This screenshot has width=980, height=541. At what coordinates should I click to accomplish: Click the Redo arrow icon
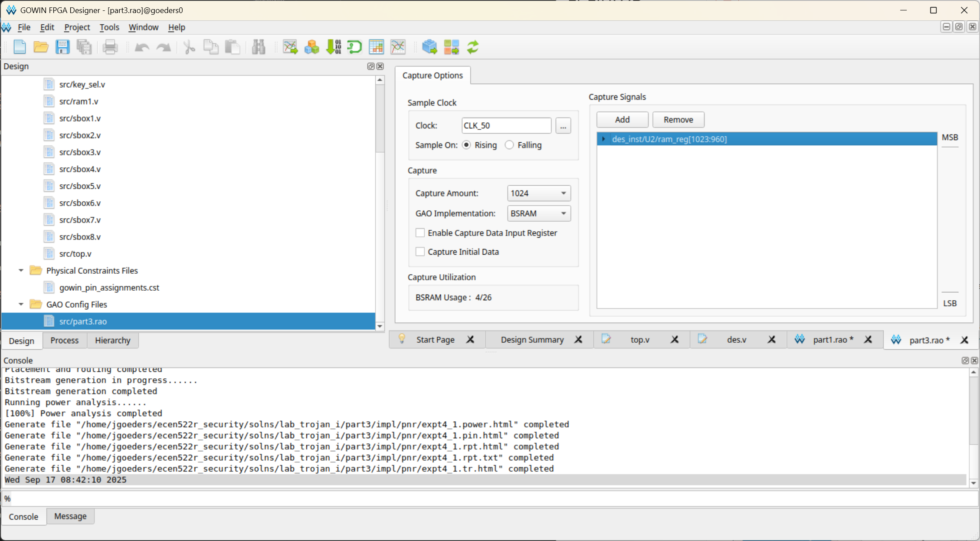pyautogui.click(x=164, y=47)
